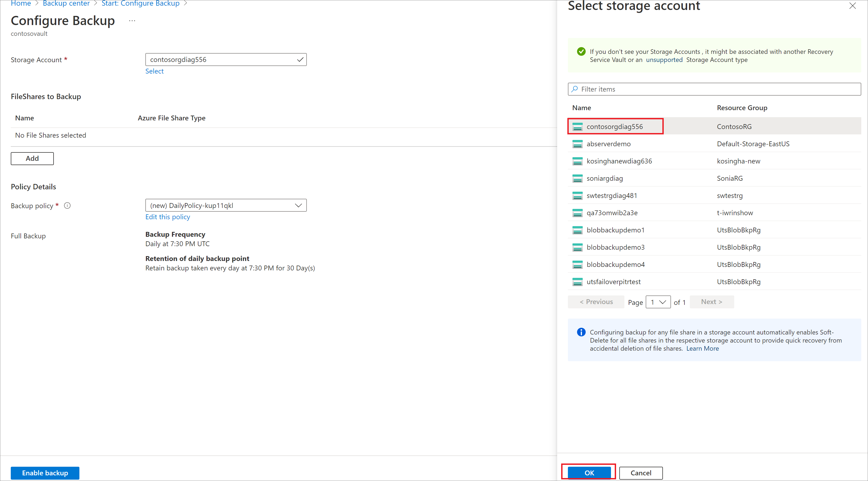The height and width of the screenshot is (481, 868).
Task: Open the Backup policy dropdown
Action: (x=226, y=205)
